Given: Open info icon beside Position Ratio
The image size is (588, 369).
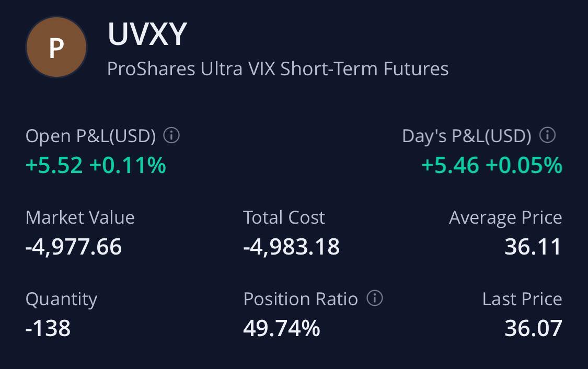Looking at the screenshot, I should [375, 298].
